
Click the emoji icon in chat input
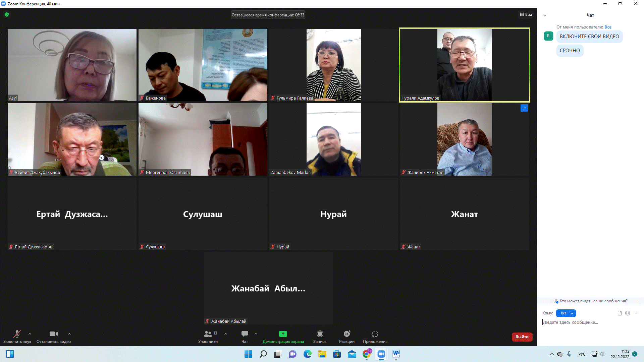click(628, 313)
